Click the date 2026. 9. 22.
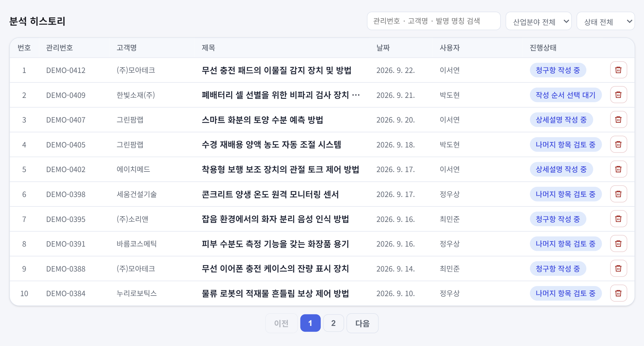 (x=395, y=70)
